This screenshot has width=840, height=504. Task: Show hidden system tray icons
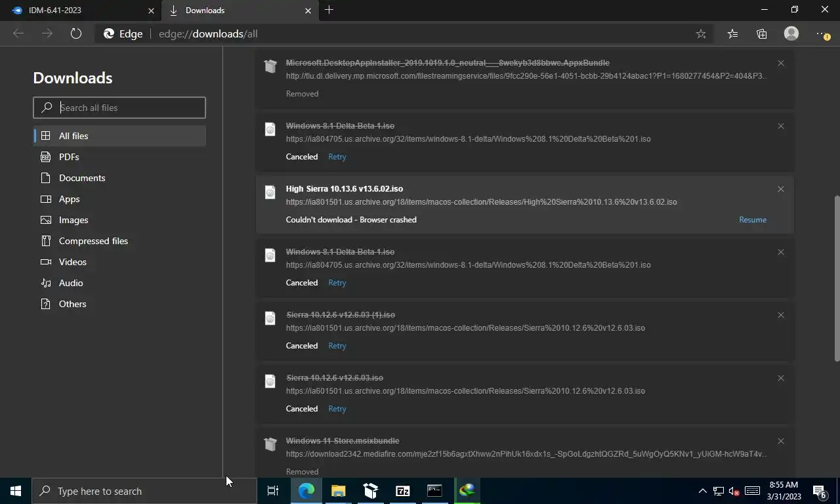(x=702, y=491)
